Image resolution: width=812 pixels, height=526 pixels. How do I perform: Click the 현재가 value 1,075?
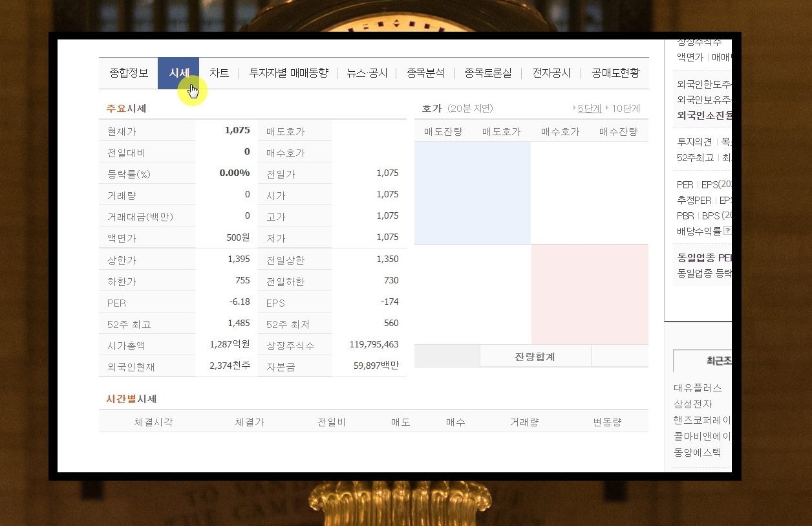237,130
